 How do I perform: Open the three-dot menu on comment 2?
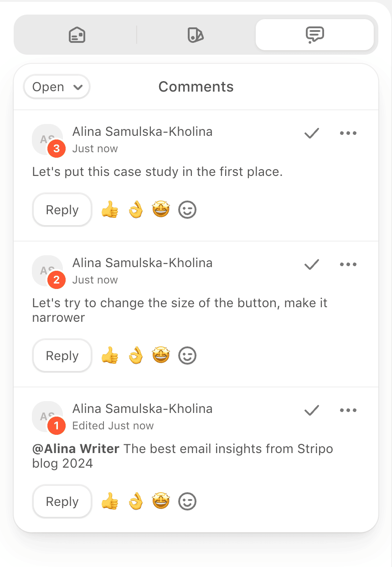pyautogui.click(x=348, y=264)
